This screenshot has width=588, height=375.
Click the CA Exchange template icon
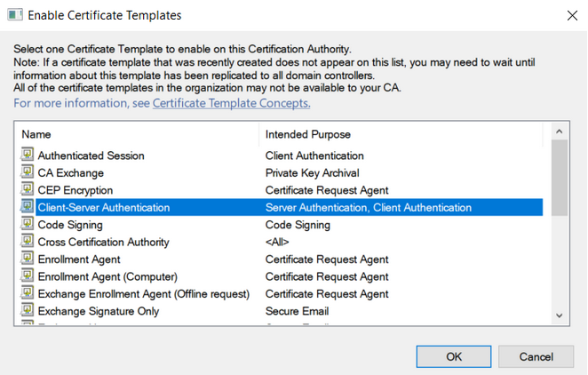pyautogui.click(x=27, y=172)
